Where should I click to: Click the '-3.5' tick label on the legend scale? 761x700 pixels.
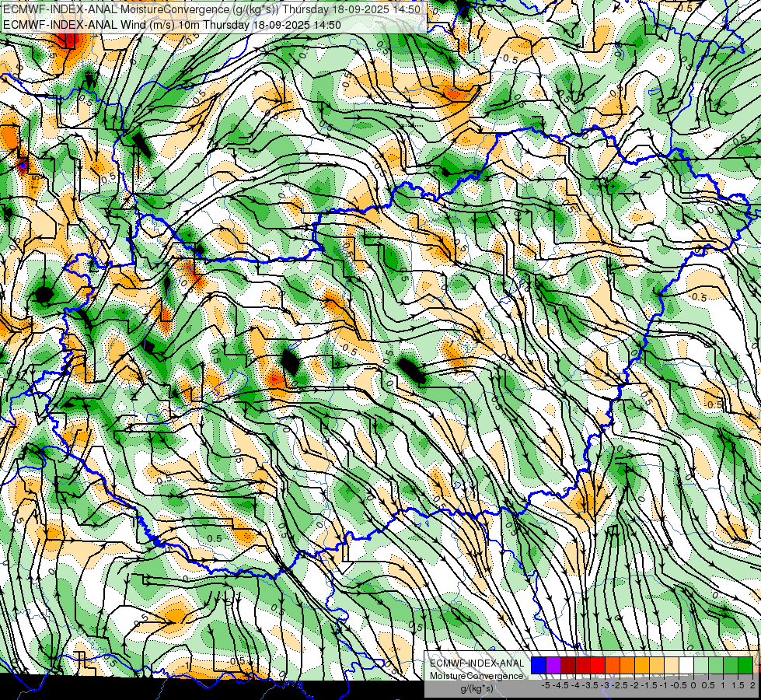(590, 685)
